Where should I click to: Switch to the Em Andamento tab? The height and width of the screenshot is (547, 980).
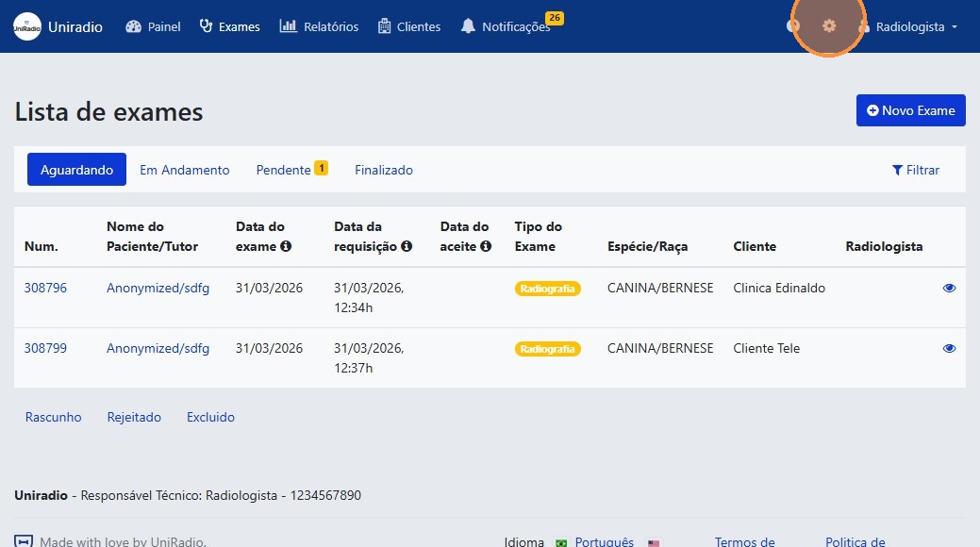tap(185, 170)
